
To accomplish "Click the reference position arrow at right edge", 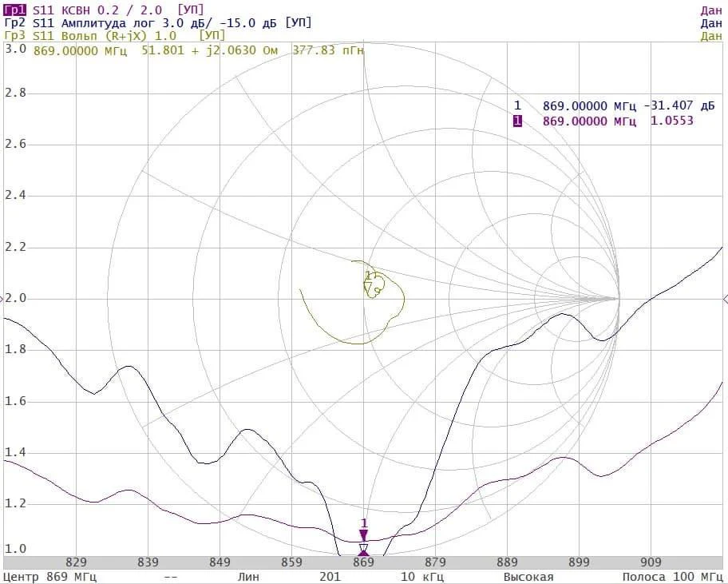I will click(724, 299).
